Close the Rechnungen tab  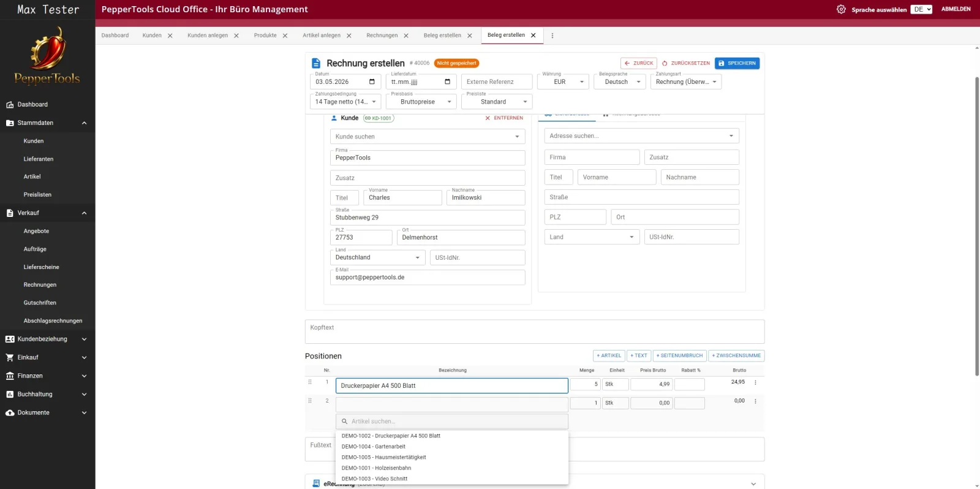(406, 36)
